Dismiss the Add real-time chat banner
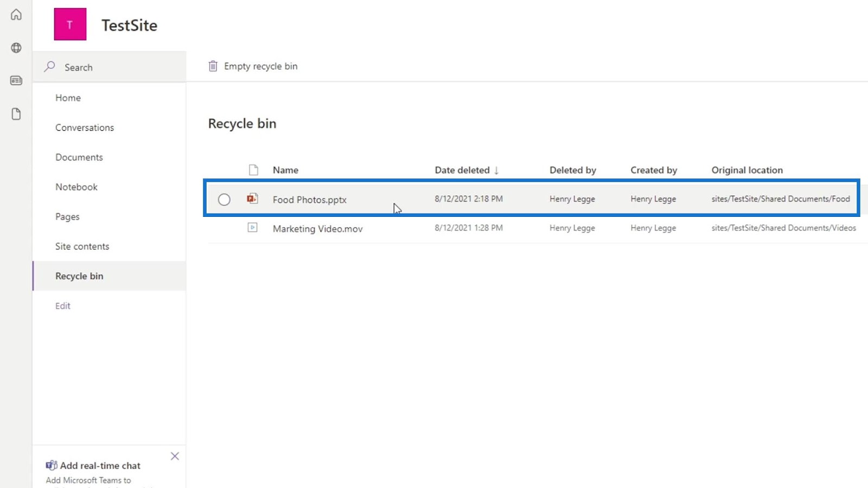 tap(175, 456)
